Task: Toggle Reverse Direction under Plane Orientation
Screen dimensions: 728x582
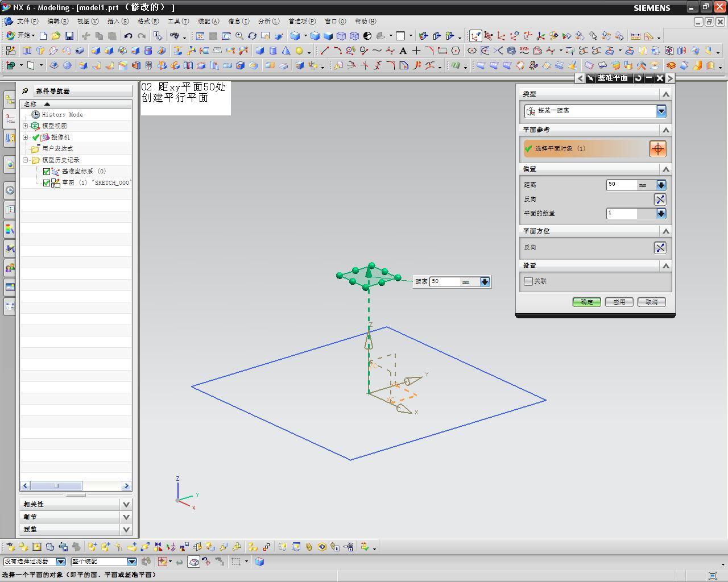Action: tap(660, 248)
